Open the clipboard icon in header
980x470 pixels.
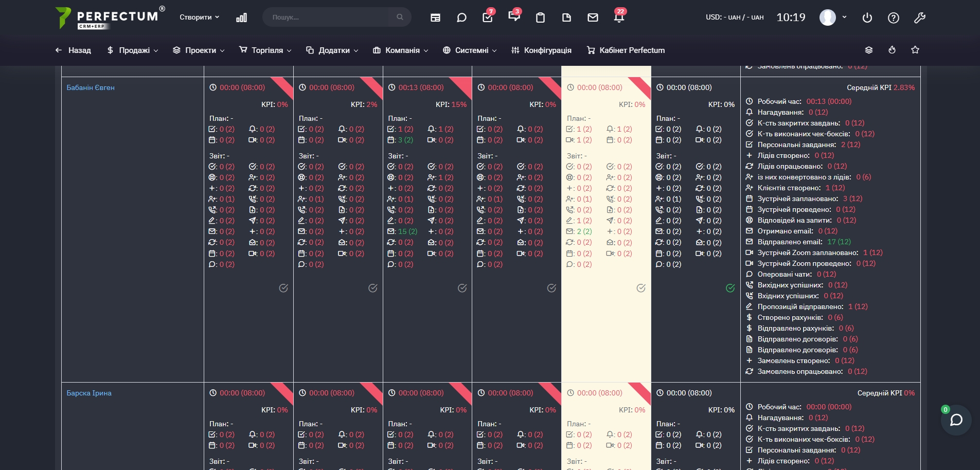[540, 17]
